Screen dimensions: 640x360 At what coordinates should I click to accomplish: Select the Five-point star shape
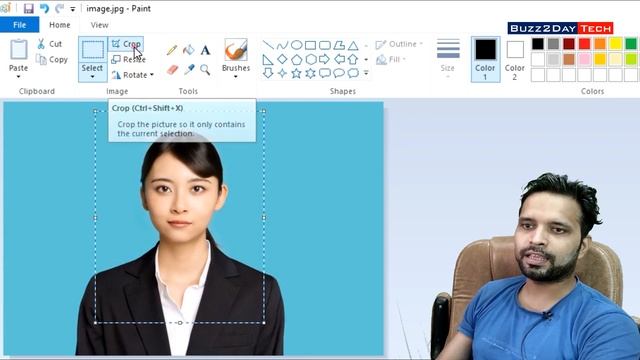point(296,73)
